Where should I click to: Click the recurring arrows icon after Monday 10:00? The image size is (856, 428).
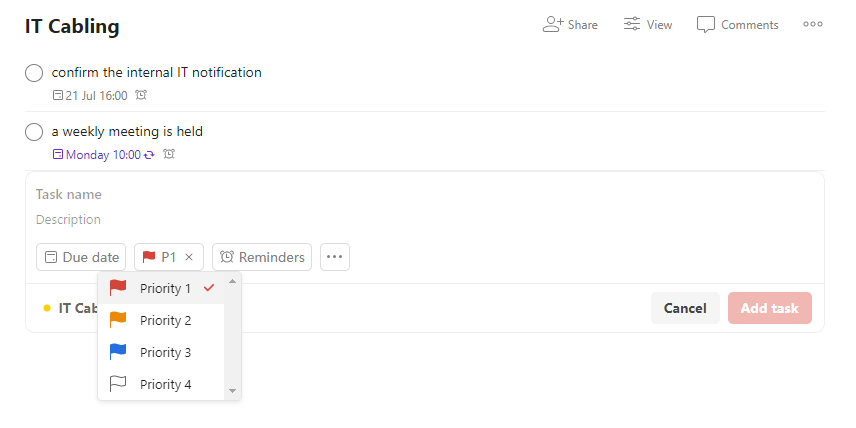click(x=150, y=155)
